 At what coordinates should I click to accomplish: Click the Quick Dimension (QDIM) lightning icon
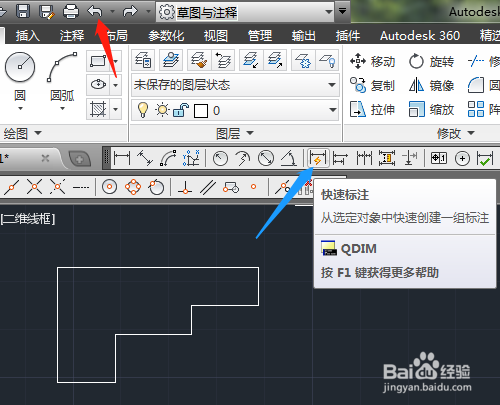coord(317,158)
